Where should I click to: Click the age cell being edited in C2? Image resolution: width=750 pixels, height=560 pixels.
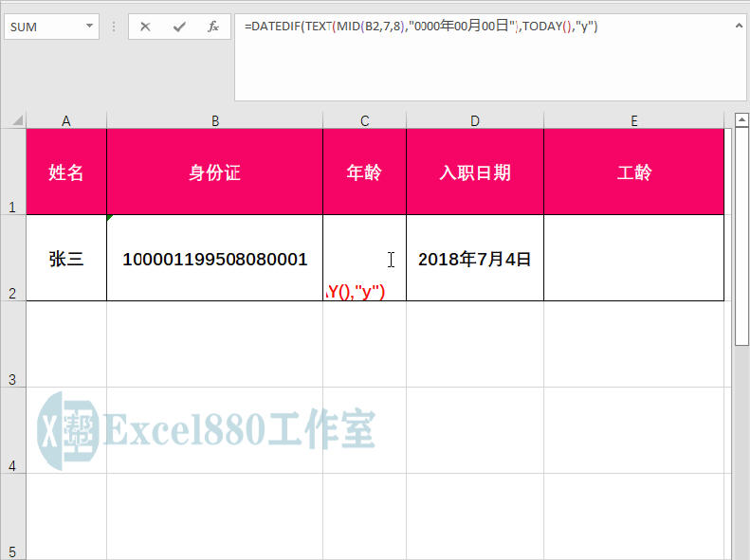[364, 258]
